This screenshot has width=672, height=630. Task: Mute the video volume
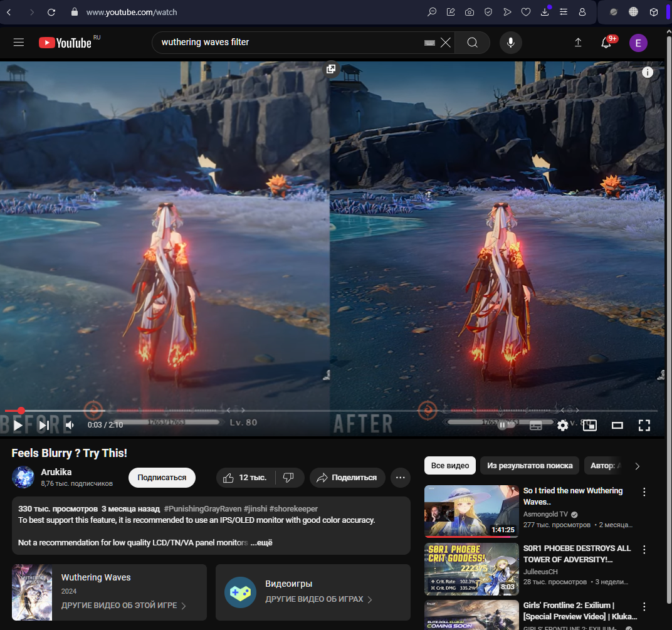pyautogui.click(x=70, y=425)
